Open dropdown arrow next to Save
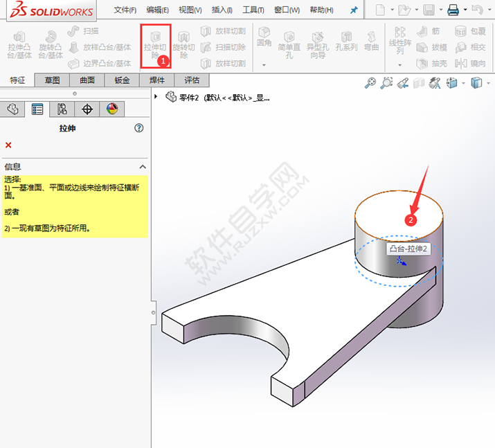Image resolution: width=495 pixels, height=448 pixels. pos(441,10)
